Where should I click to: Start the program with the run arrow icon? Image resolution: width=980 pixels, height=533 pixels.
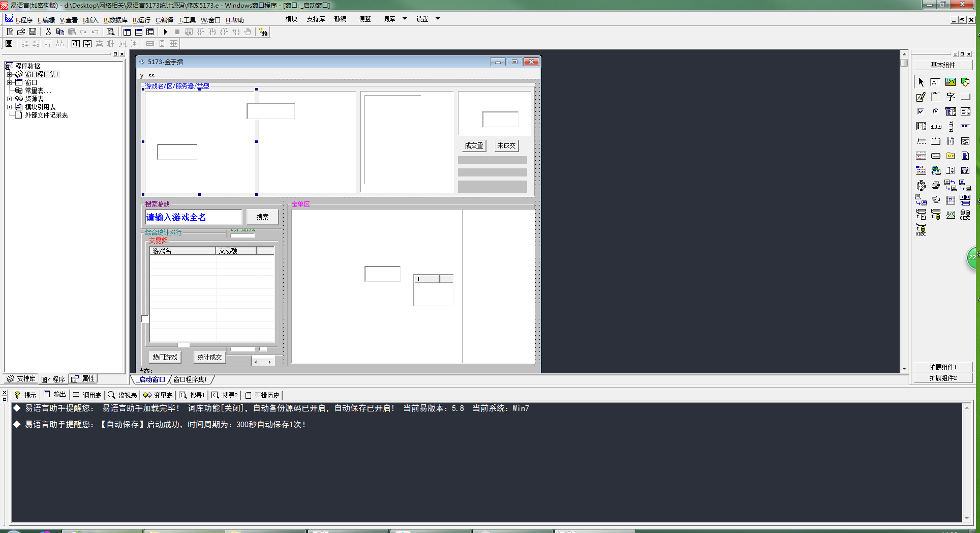coord(165,32)
